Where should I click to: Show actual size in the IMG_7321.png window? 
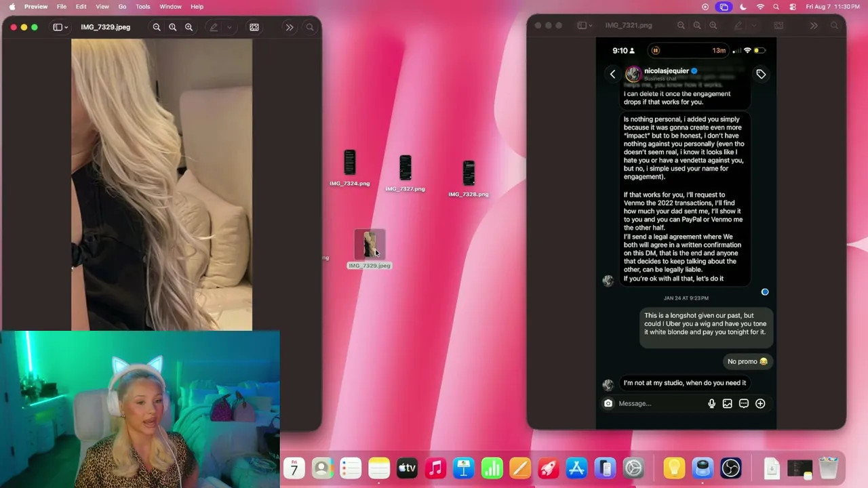pyautogui.click(x=697, y=25)
